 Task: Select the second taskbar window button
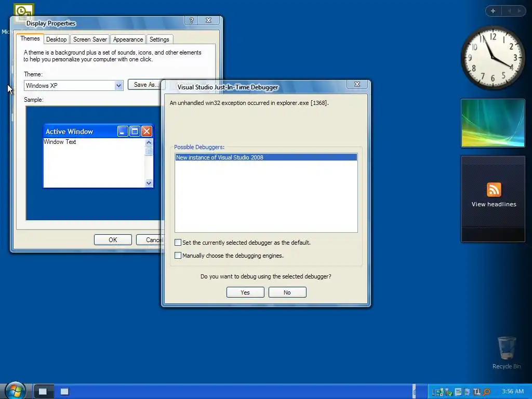tap(64, 392)
